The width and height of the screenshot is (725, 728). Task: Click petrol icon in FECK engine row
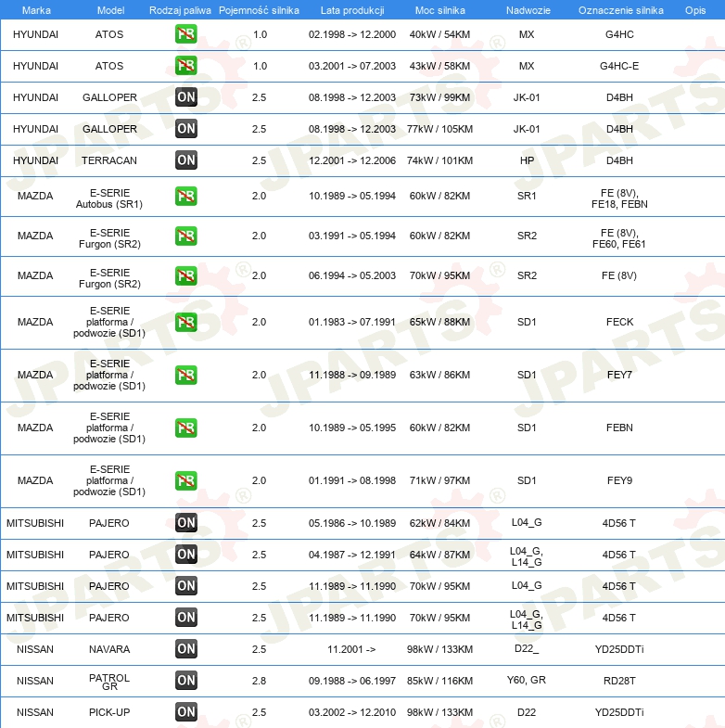pos(186,322)
